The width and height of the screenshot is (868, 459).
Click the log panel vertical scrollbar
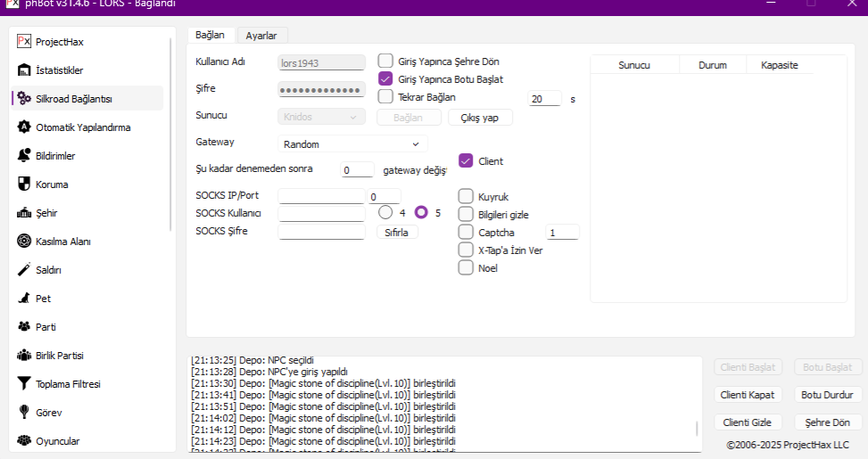697,429
